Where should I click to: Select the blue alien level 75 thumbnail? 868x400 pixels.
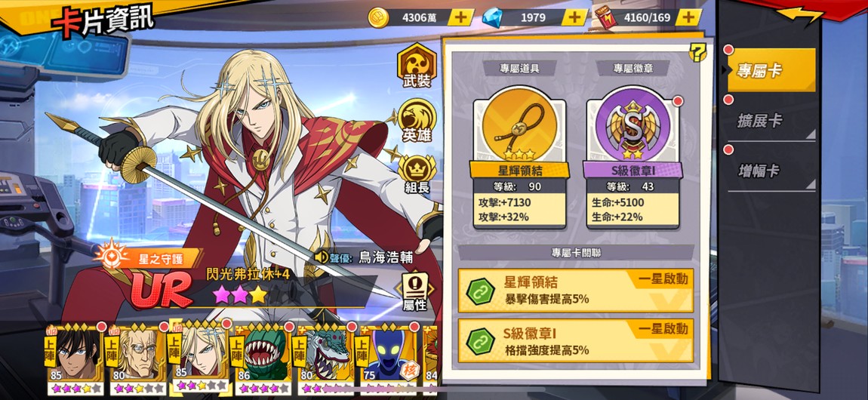(x=387, y=358)
